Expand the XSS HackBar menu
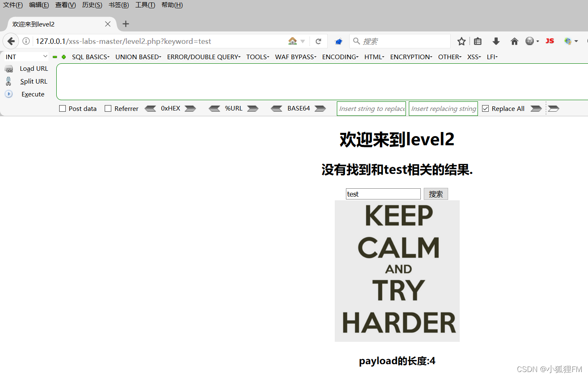The height and width of the screenshot is (377, 588). pos(474,57)
